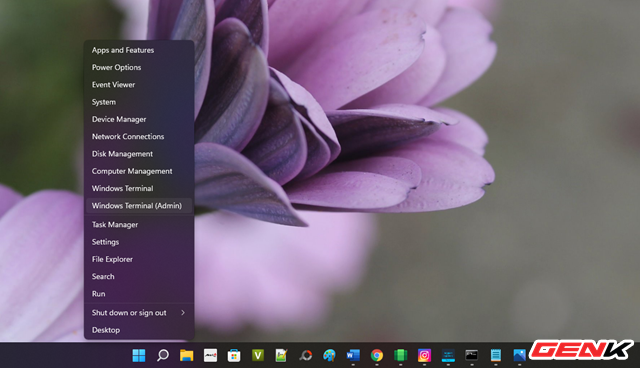Viewport: 640px width, 368px height.
Task: Open the Windows Start button on taskbar
Action: point(139,355)
